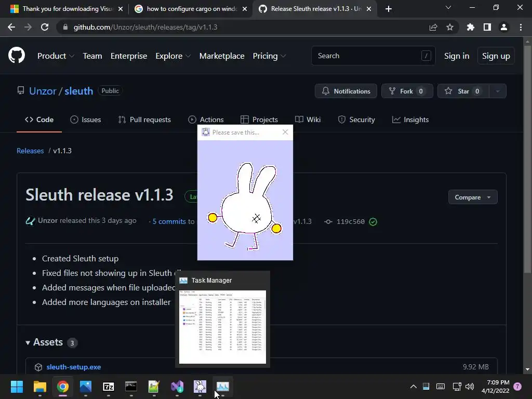Open Chrome three-dot menu
The image size is (532, 399).
click(521, 27)
